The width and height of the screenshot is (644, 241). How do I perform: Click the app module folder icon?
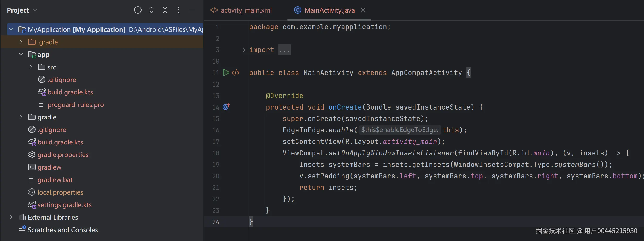click(x=32, y=55)
